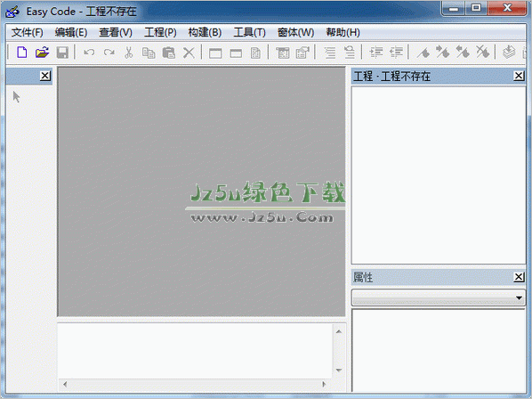Click the Delete X toolbar icon

(189, 53)
